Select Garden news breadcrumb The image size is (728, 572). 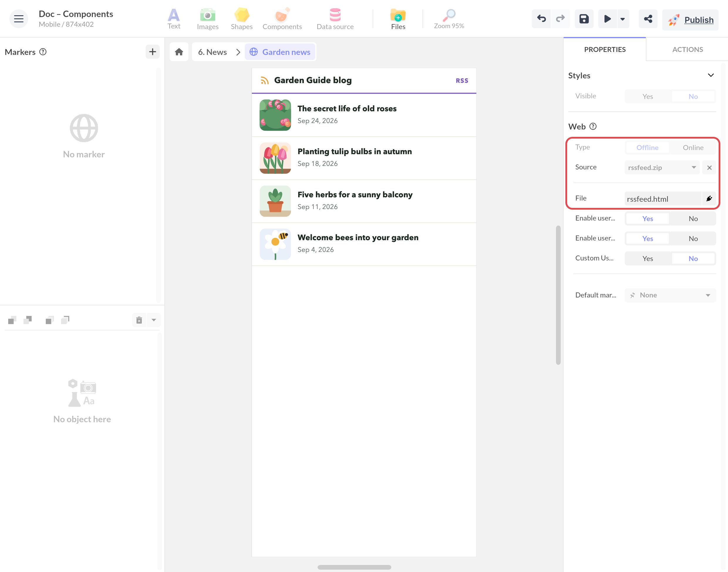coord(280,52)
